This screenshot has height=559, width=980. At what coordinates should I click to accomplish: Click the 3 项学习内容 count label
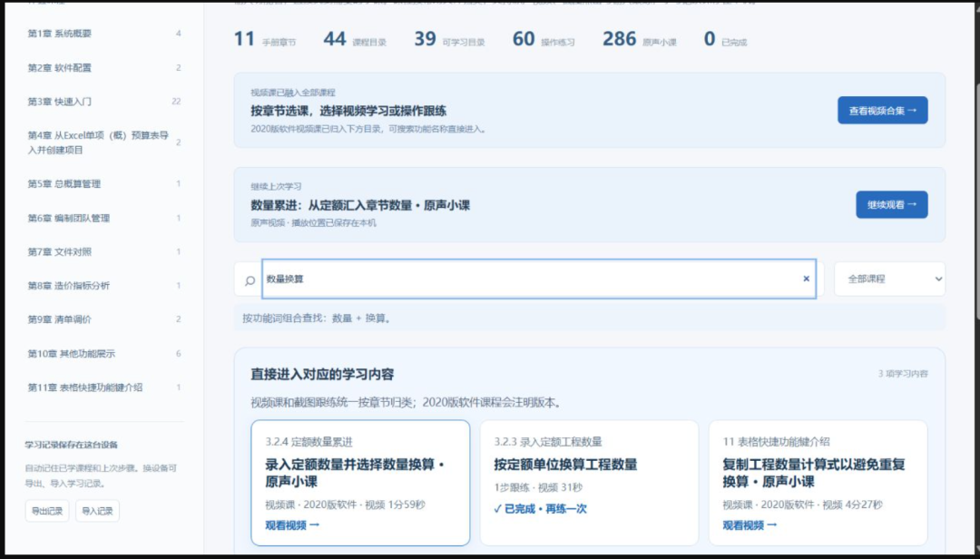tap(903, 374)
